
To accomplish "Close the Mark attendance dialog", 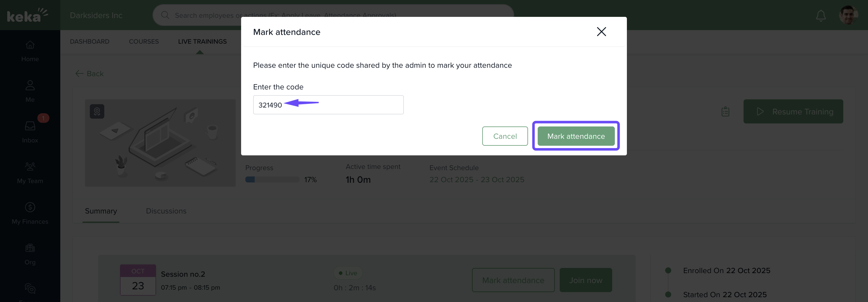I will (601, 32).
